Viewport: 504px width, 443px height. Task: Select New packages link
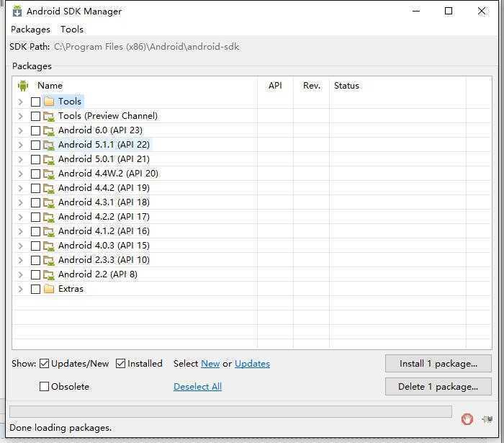click(210, 364)
